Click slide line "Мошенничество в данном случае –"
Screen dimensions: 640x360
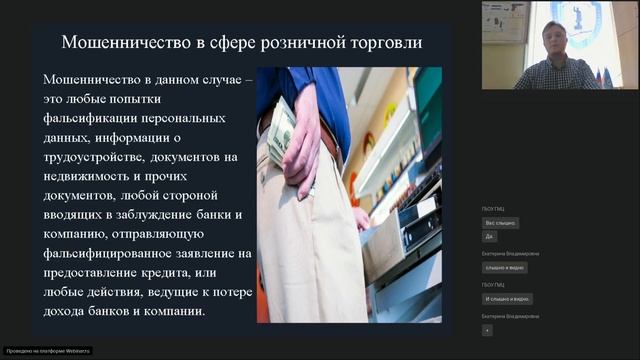(148, 79)
